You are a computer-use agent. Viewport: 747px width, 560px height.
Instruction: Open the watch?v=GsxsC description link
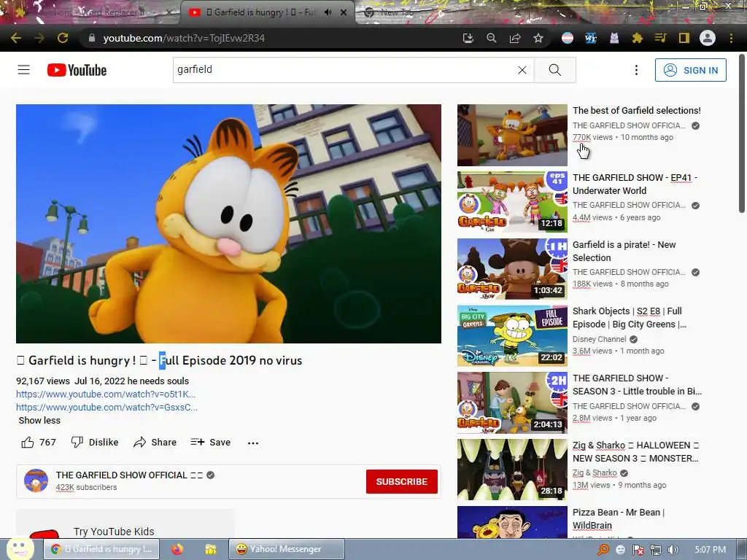[x=107, y=407]
